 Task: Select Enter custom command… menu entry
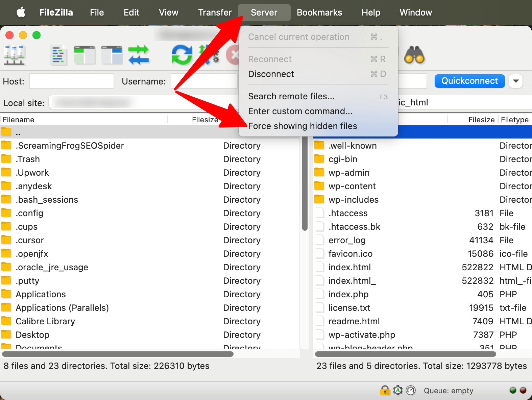pos(318,111)
